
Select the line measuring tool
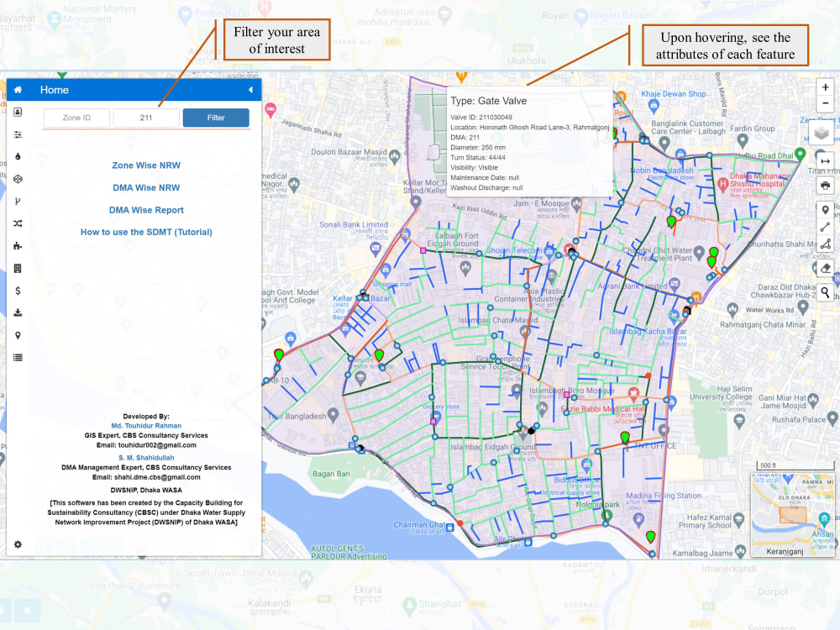825,227
